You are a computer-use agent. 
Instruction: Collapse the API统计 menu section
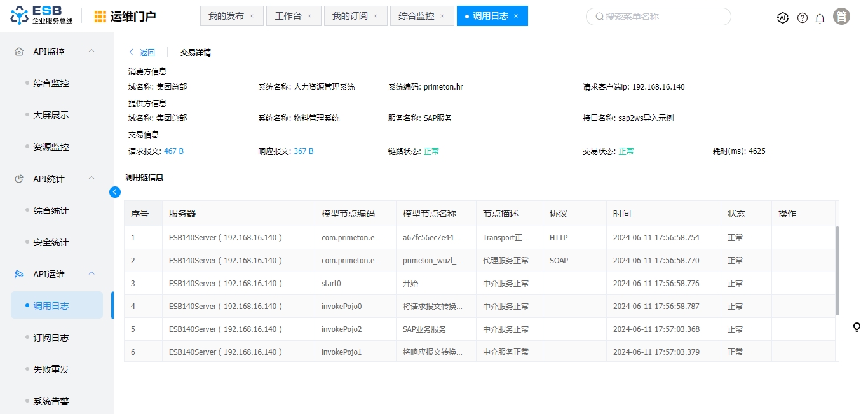tap(92, 178)
